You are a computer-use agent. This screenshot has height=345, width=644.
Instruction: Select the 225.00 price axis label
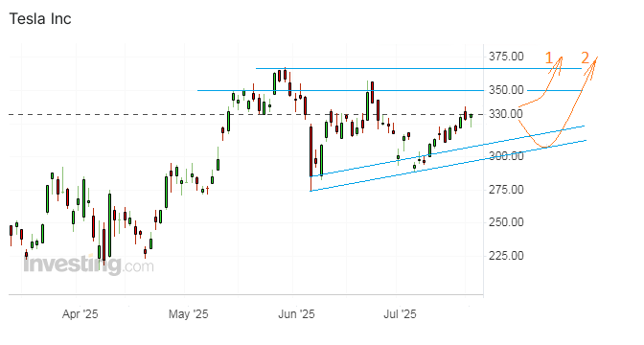[x=506, y=256]
